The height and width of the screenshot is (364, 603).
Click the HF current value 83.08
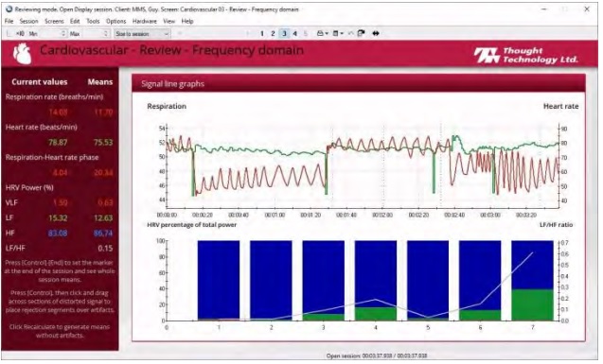pyautogui.click(x=58, y=234)
